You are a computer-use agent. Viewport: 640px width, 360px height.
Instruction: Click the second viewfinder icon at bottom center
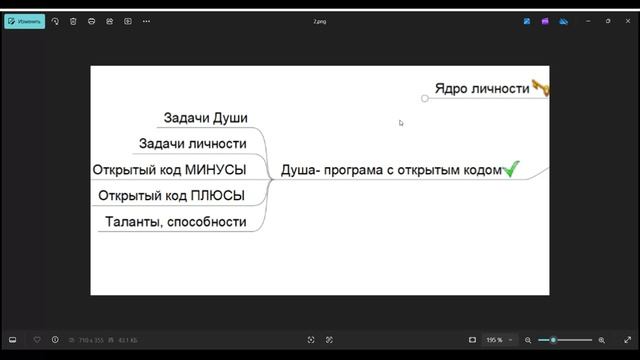(x=329, y=340)
